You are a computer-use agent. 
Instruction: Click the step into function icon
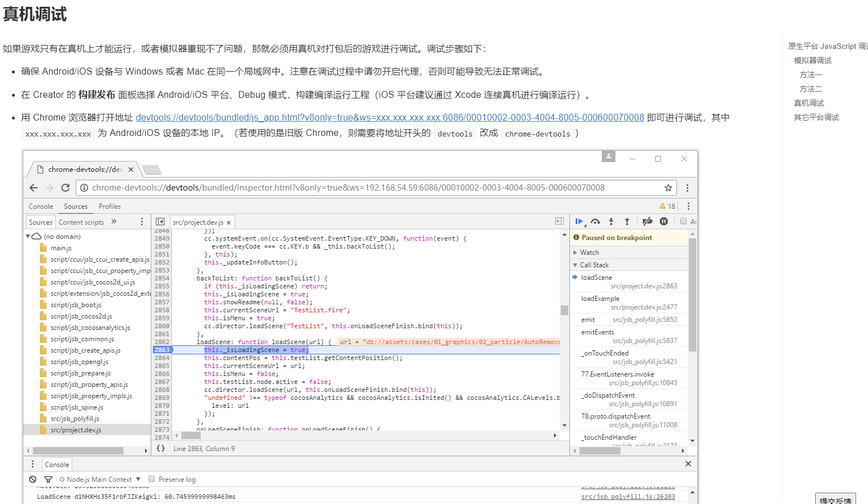611,222
